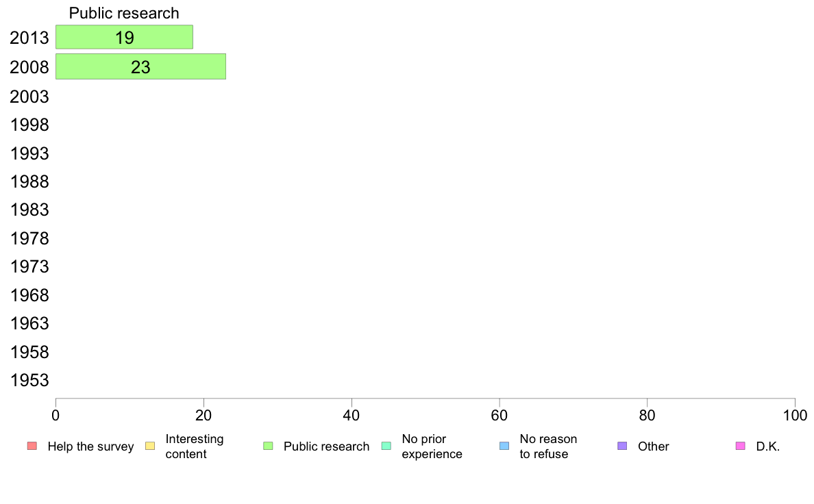814x504 pixels.
Task: Click the 100 tick on the x-axis
Action: tap(795, 415)
